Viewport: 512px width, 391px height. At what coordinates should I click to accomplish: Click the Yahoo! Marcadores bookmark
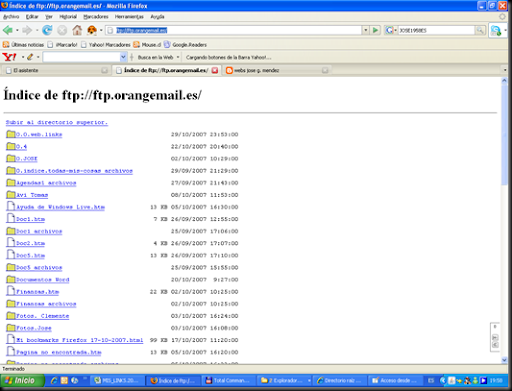tap(106, 45)
